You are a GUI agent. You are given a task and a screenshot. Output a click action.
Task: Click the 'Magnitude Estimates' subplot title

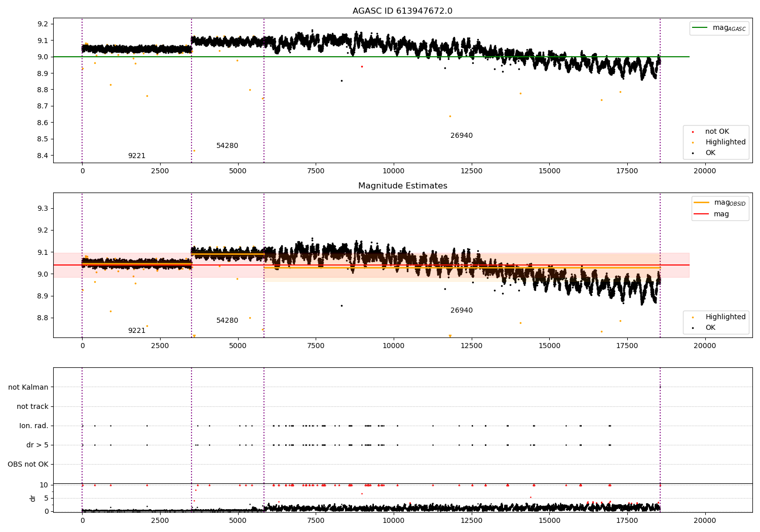402,186
